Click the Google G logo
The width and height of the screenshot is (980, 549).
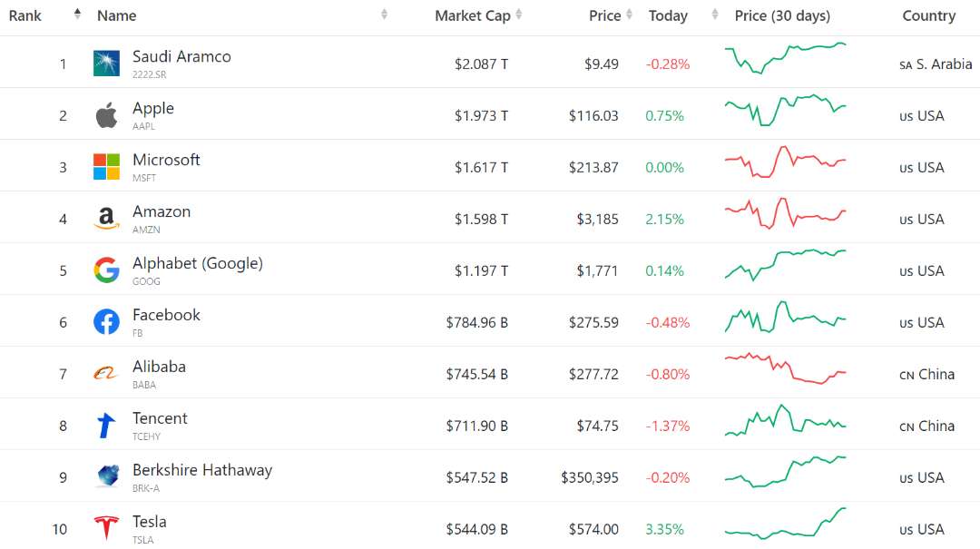(x=106, y=270)
